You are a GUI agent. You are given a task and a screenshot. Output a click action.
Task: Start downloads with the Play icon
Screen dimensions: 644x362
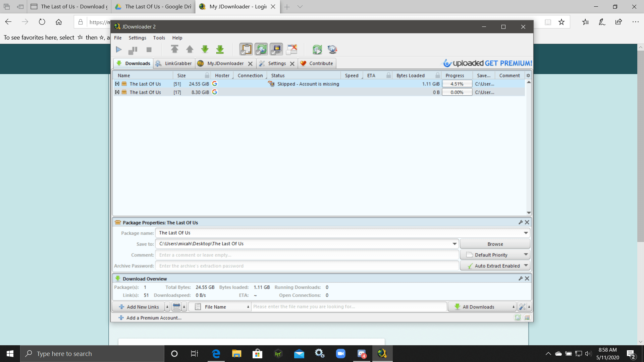(x=119, y=49)
